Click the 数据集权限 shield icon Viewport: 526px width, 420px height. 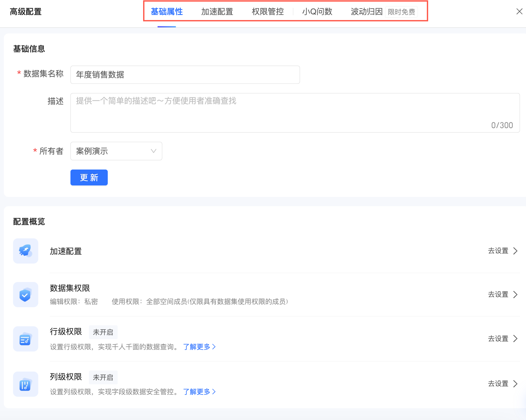coord(26,295)
